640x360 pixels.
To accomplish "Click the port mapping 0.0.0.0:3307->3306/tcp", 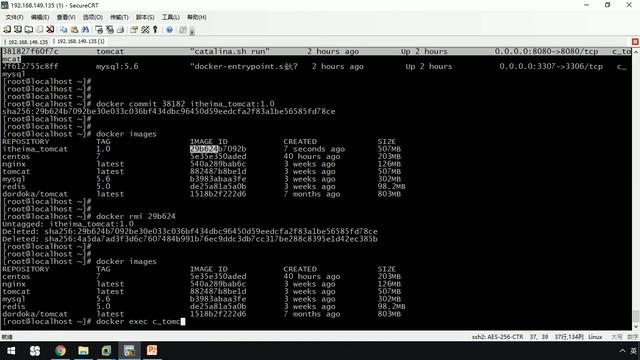I will (551, 67).
